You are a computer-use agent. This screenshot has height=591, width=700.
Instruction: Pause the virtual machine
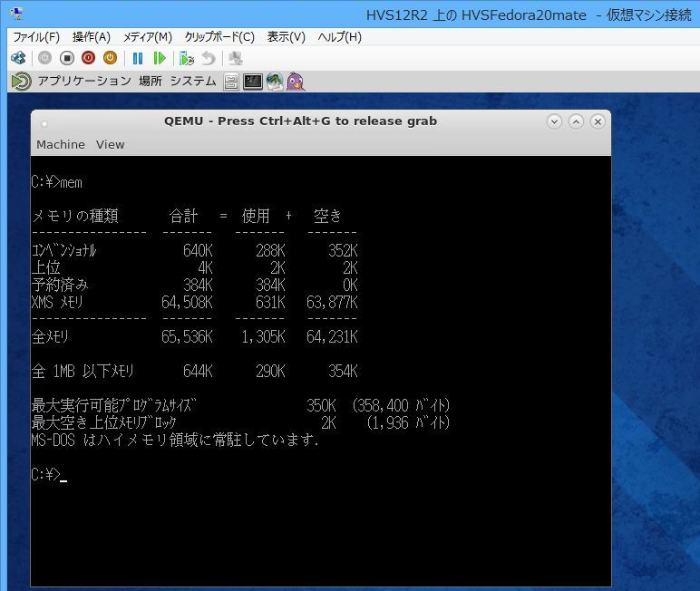[138, 58]
